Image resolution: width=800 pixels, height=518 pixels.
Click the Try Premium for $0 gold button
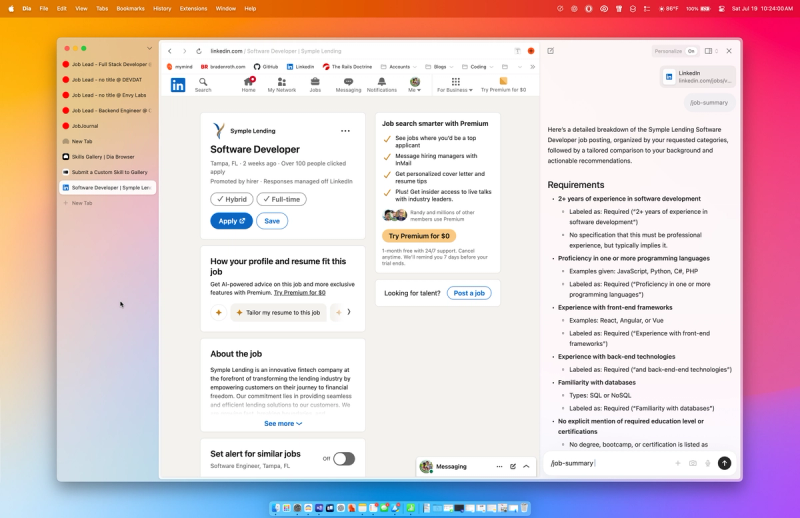tap(419, 236)
